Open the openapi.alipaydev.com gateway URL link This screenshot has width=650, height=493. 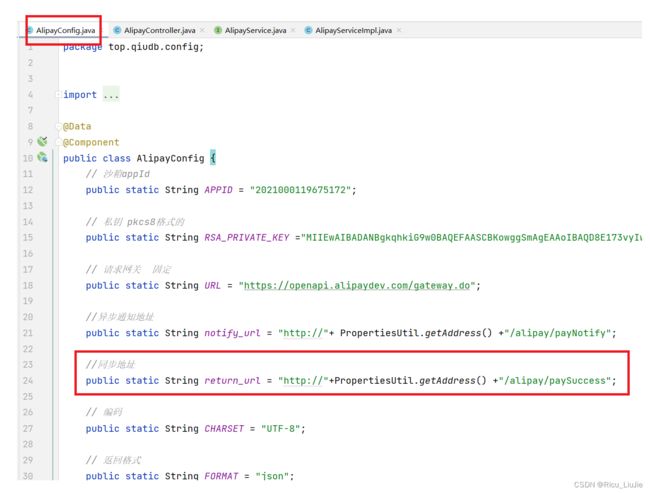[357, 285]
